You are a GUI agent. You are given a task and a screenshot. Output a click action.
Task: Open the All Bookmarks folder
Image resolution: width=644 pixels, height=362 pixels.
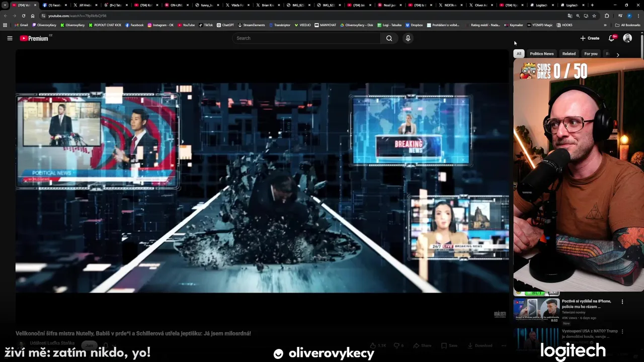pyautogui.click(x=627, y=25)
